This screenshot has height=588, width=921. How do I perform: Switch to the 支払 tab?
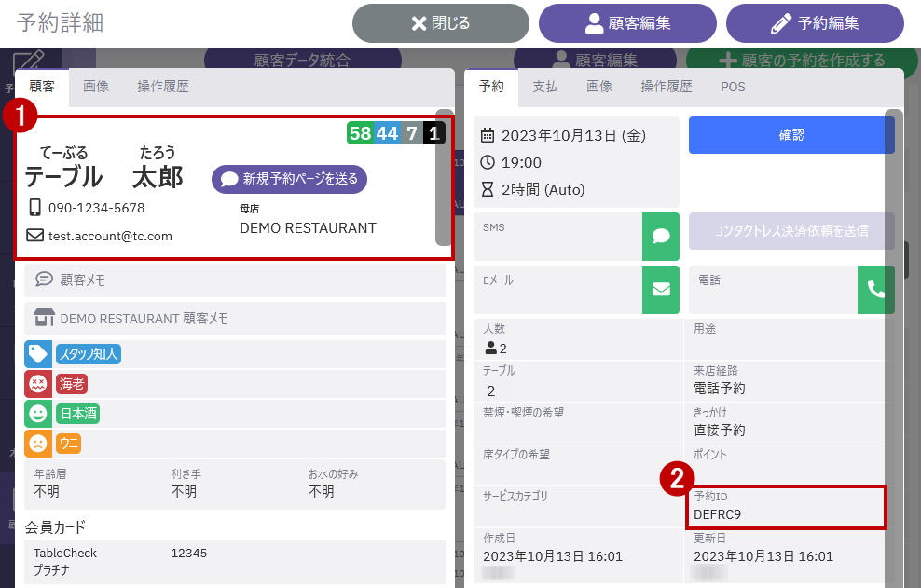click(x=545, y=87)
